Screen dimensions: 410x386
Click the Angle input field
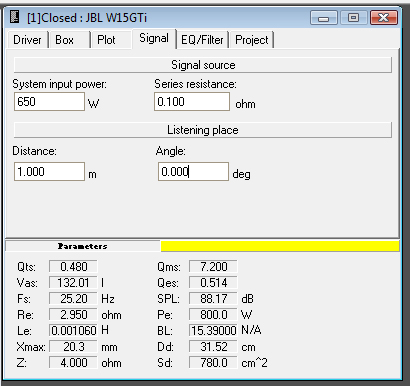(193, 172)
